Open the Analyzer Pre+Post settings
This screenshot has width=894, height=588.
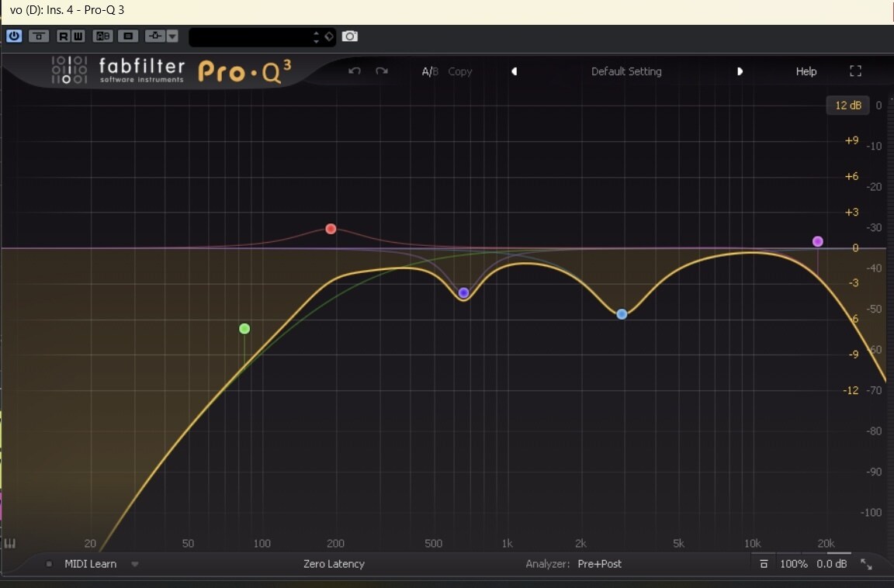[x=573, y=564]
